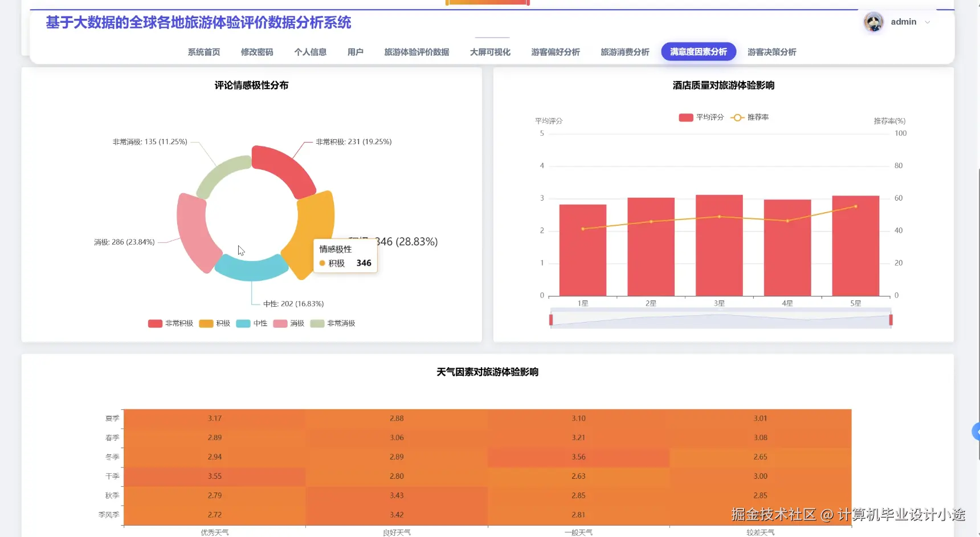Click the 2星 bar in hotel chart
The image size is (980, 537).
[x=651, y=247]
